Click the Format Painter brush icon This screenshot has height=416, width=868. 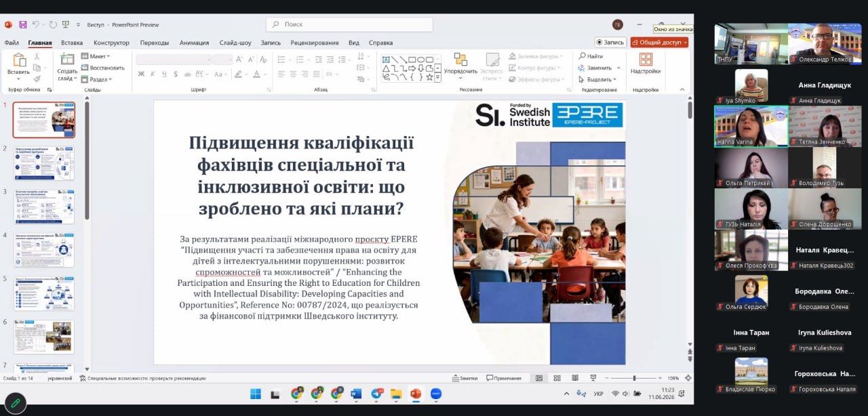point(37,79)
